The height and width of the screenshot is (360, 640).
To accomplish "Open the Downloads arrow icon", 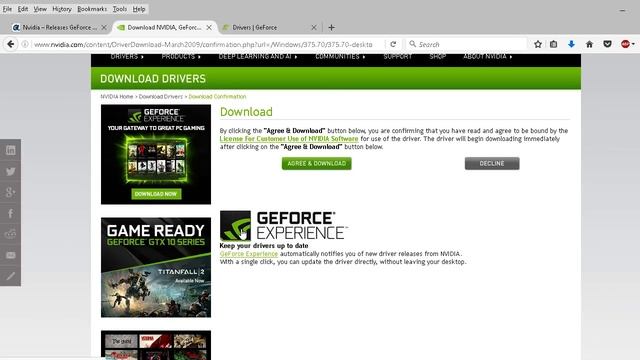I will (571, 44).
